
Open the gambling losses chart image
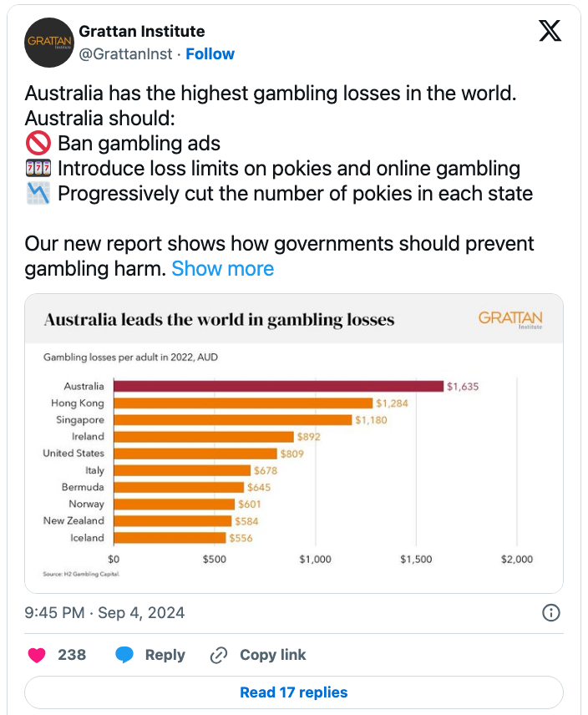tap(294, 443)
